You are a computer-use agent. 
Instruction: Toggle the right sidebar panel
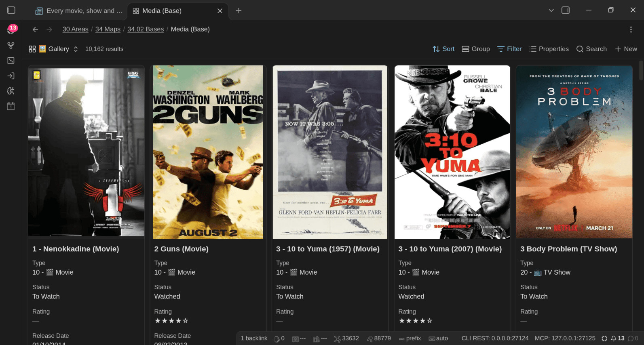click(x=566, y=11)
